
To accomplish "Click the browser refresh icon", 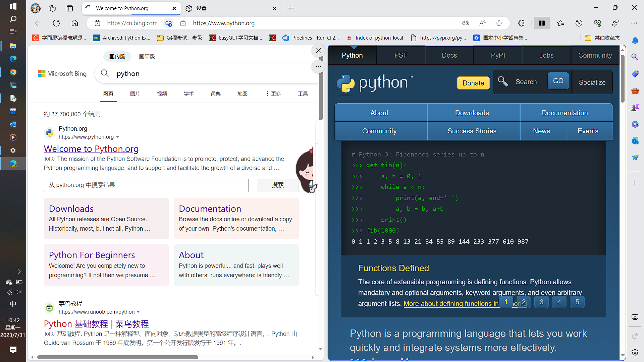I will pyautogui.click(x=56, y=23).
